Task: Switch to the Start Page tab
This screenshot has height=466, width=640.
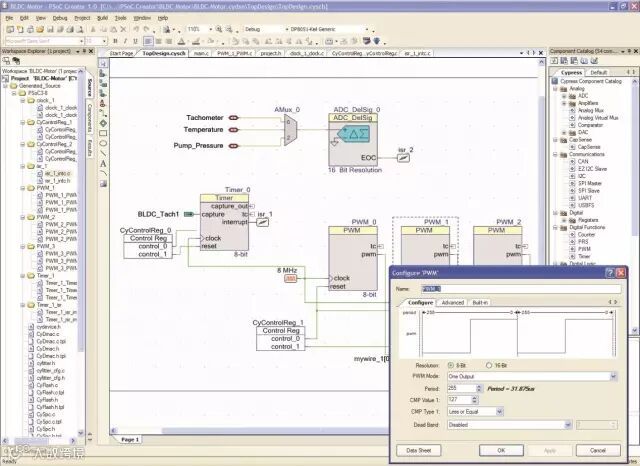Action: click(121, 53)
